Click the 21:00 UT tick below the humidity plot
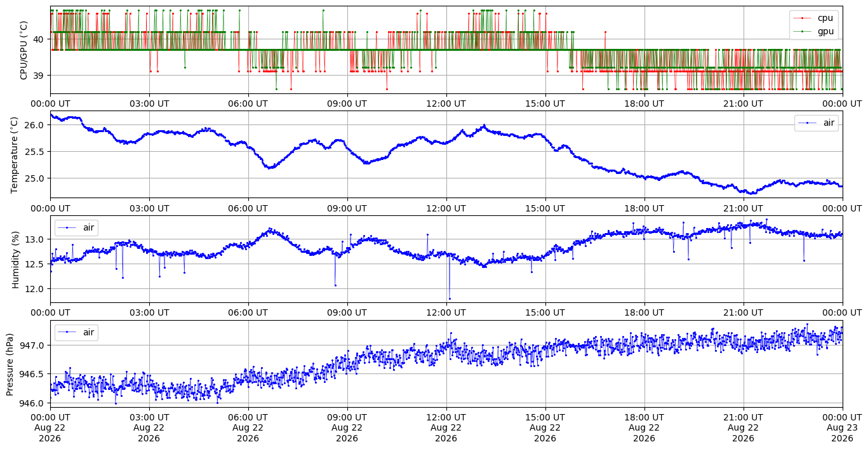 point(743,312)
